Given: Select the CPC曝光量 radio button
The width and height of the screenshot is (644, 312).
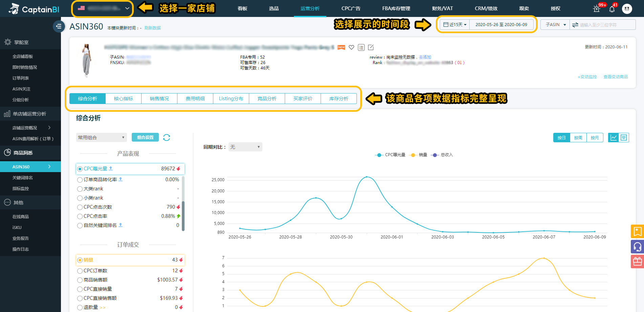Looking at the screenshot, I should (x=80, y=169).
